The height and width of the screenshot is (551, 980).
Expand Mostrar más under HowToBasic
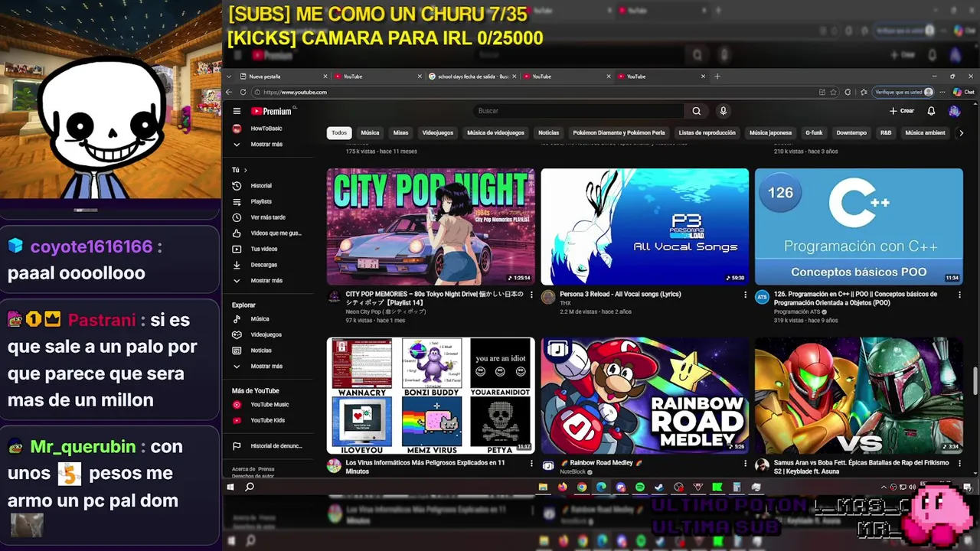click(266, 144)
